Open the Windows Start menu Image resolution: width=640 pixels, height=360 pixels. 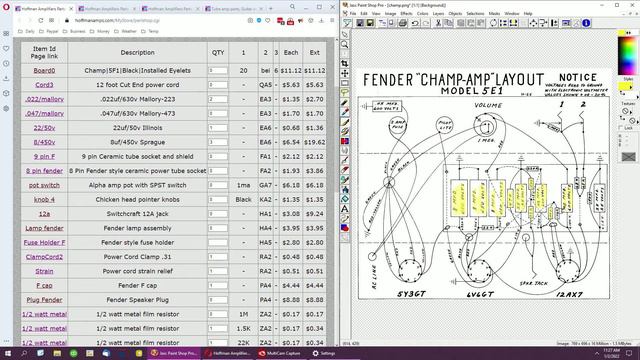(8, 353)
